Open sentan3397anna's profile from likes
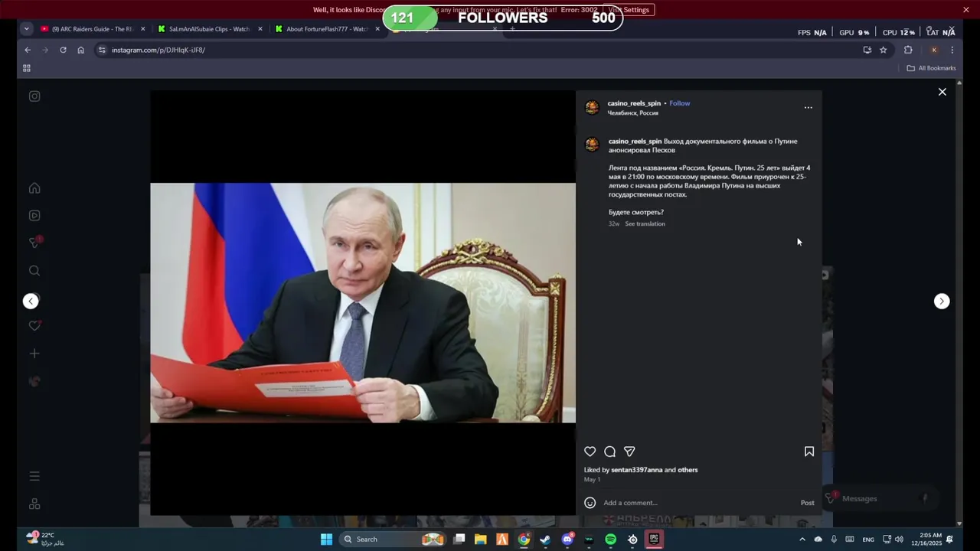Image resolution: width=980 pixels, height=551 pixels. (636, 470)
